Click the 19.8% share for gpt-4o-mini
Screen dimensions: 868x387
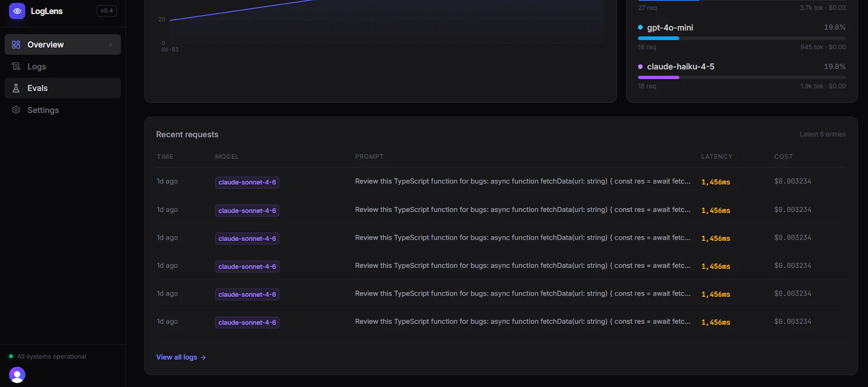pos(835,27)
